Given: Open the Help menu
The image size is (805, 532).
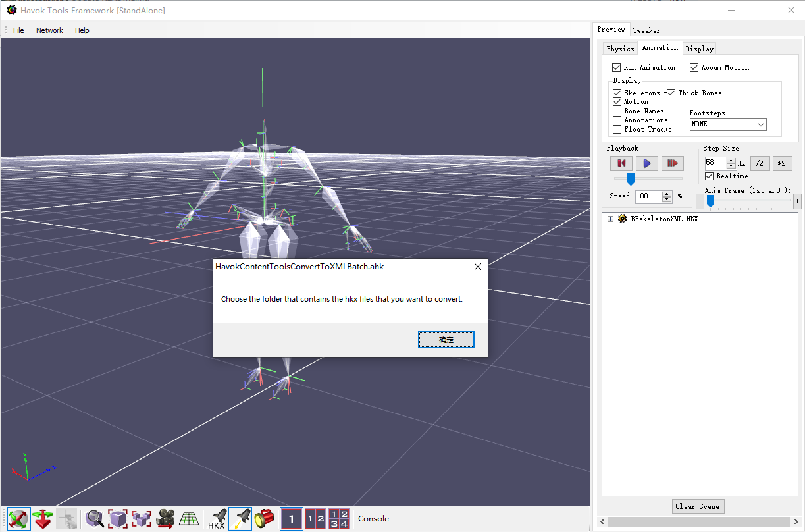Looking at the screenshot, I should tap(82, 30).
